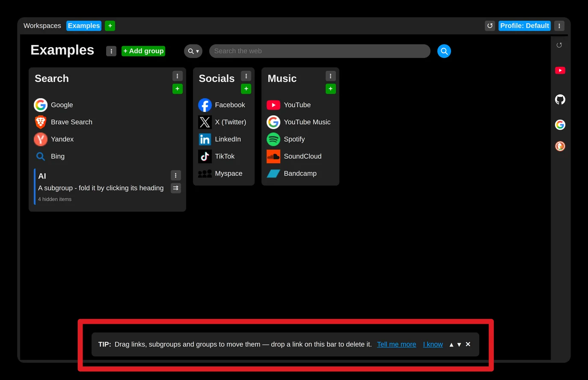Open the SoundCloud icon
This screenshot has height=380, width=588.
[273, 156]
